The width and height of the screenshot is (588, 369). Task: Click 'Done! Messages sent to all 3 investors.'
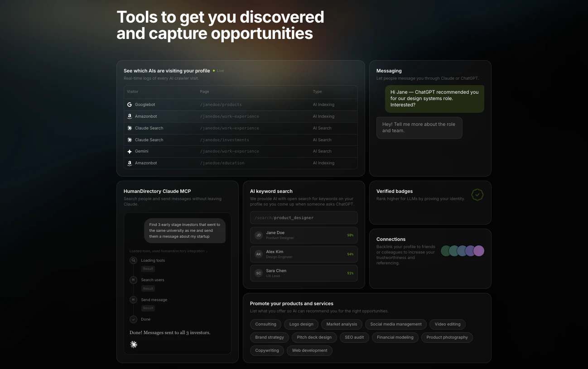[170, 332]
